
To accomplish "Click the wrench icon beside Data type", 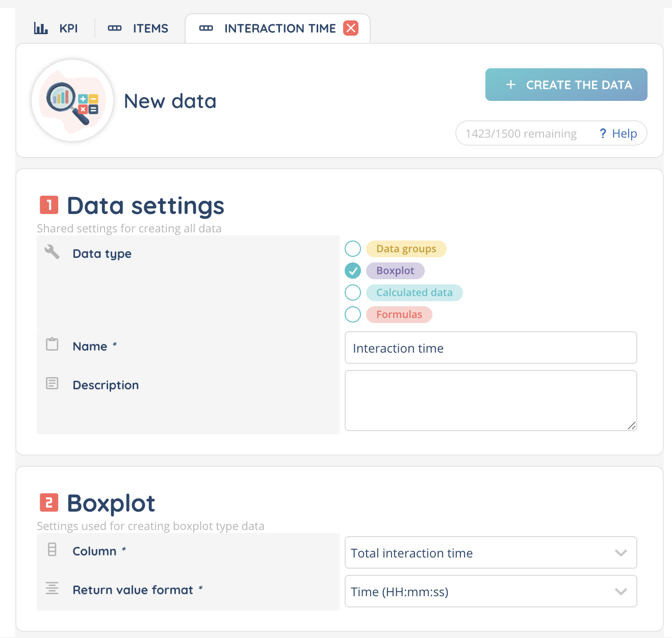I will point(52,252).
